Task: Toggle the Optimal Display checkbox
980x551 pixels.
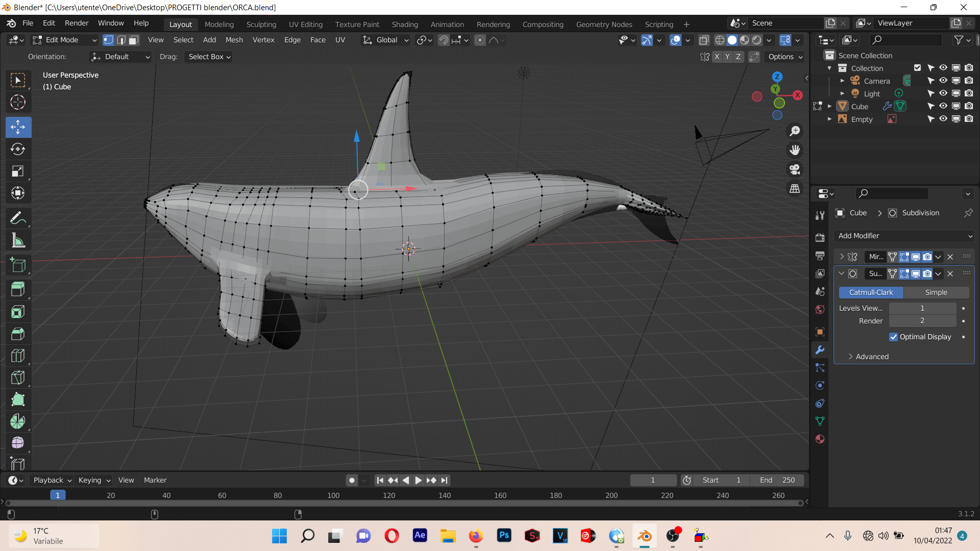Action: pos(893,337)
